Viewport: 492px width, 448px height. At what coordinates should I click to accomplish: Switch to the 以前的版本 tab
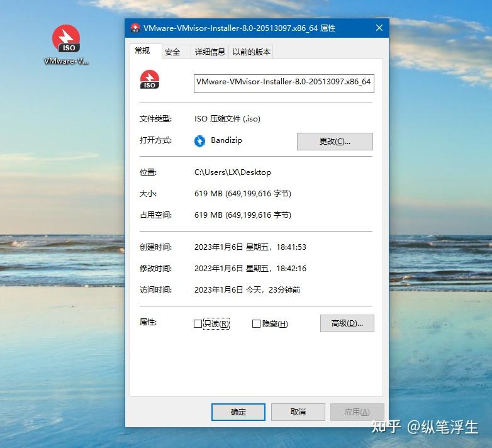[251, 52]
